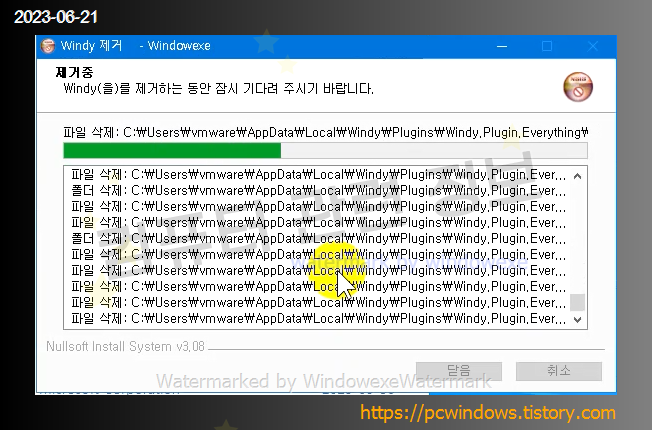The height and width of the screenshot is (430, 652).
Task: Click the 'Windy(을)를 제거하는 동안' message text
Action: 218,89
